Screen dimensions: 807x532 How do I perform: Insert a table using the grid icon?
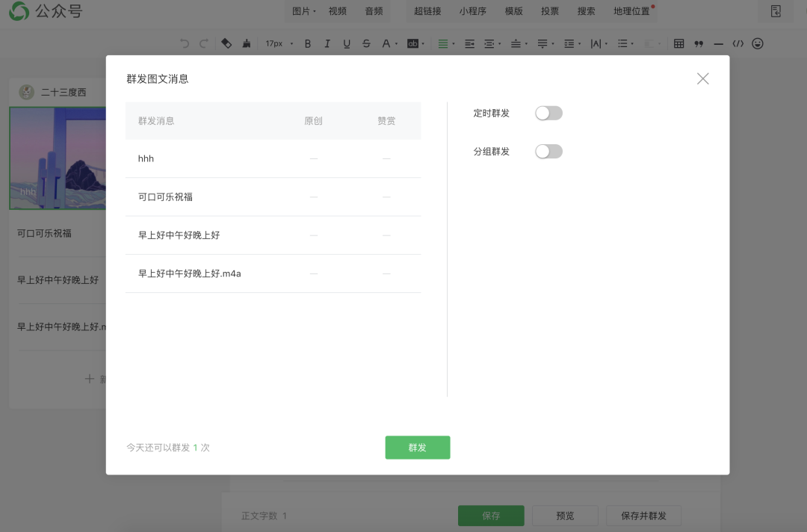click(x=678, y=44)
